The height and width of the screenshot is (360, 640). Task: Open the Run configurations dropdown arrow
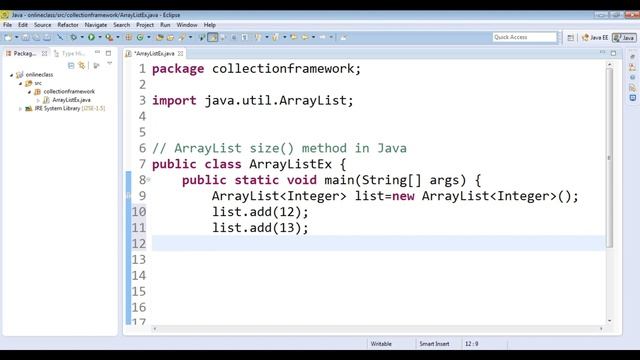[x=100, y=37]
